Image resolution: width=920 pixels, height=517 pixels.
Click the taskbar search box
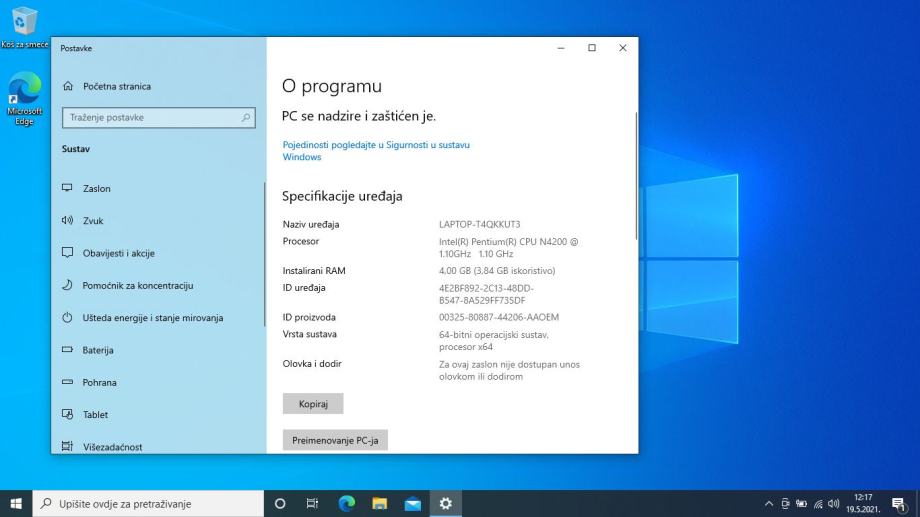click(x=148, y=504)
